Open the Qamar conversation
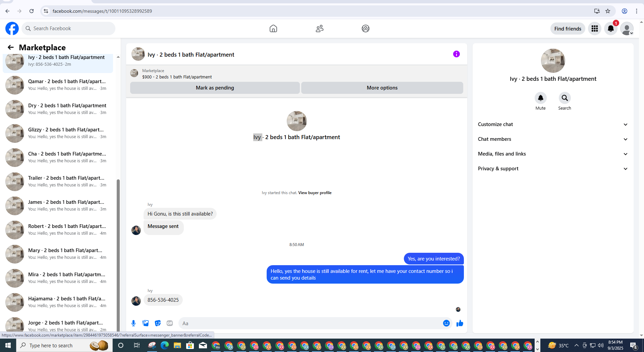644x352 pixels. [58, 85]
